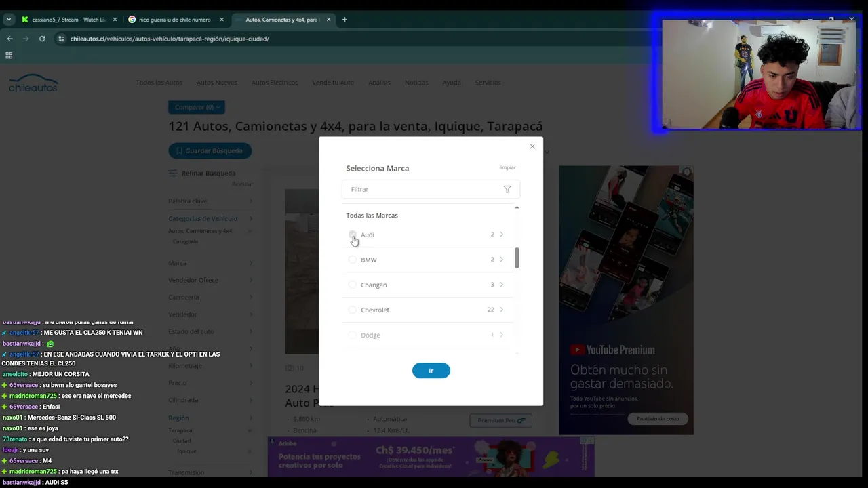The width and height of the screenshot is (868, 488).
Task: Expand Kilometraje filter
Action: click(x=210, y=366)
